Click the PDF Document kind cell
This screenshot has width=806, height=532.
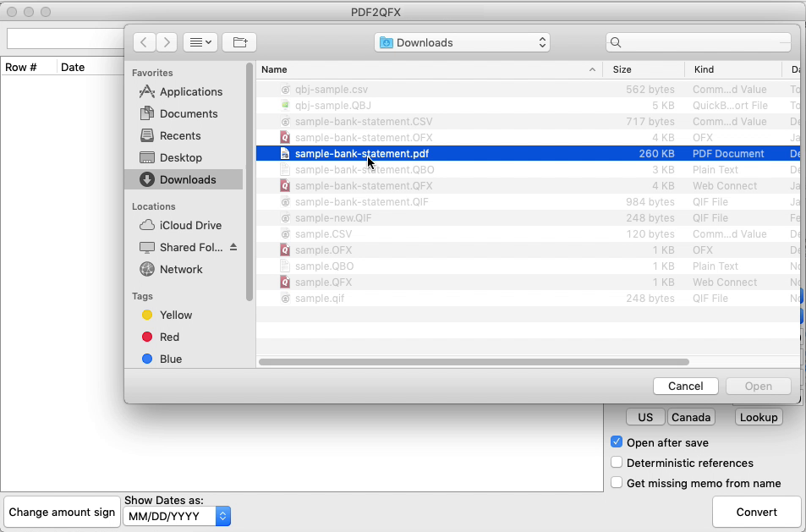click(x=728, y=154)
